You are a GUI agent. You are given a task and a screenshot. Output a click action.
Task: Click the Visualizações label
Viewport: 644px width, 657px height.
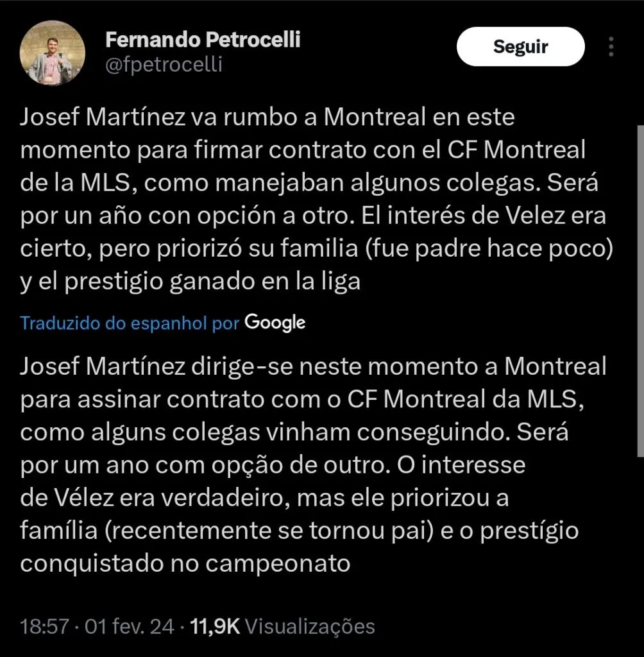coord(310,626)
